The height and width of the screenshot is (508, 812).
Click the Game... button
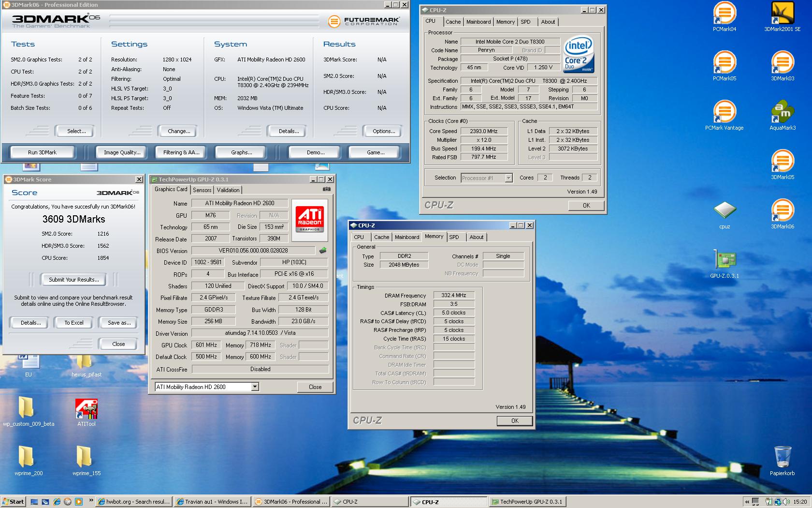coord(376,152)
